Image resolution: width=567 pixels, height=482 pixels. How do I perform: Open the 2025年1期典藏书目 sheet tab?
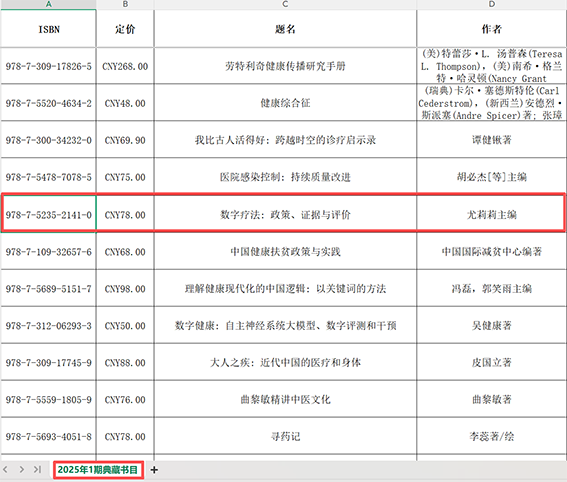[x=98, y=470]
